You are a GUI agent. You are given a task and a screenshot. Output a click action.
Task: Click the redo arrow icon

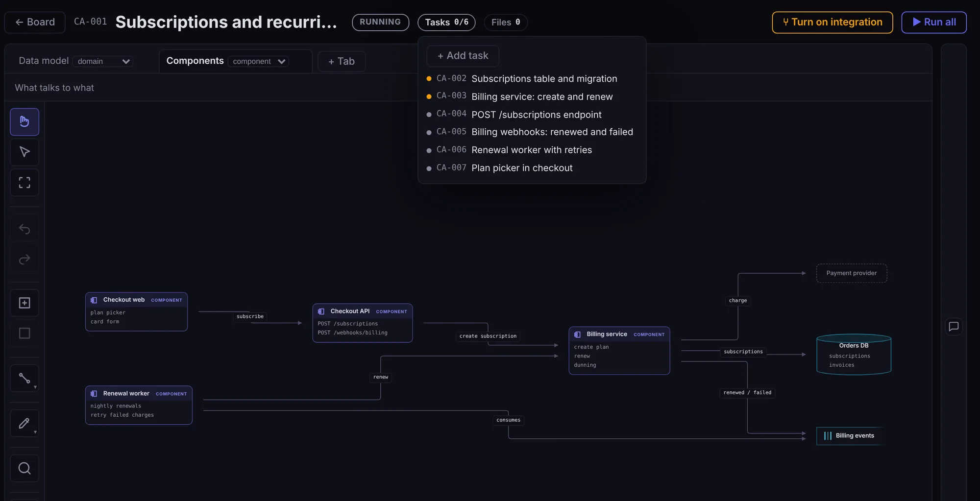(24, 259)
